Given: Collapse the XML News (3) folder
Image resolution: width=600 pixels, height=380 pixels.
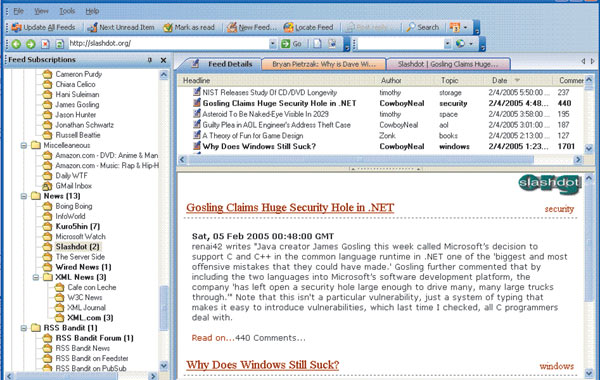Looking at the screenshot, I should 36,277.
